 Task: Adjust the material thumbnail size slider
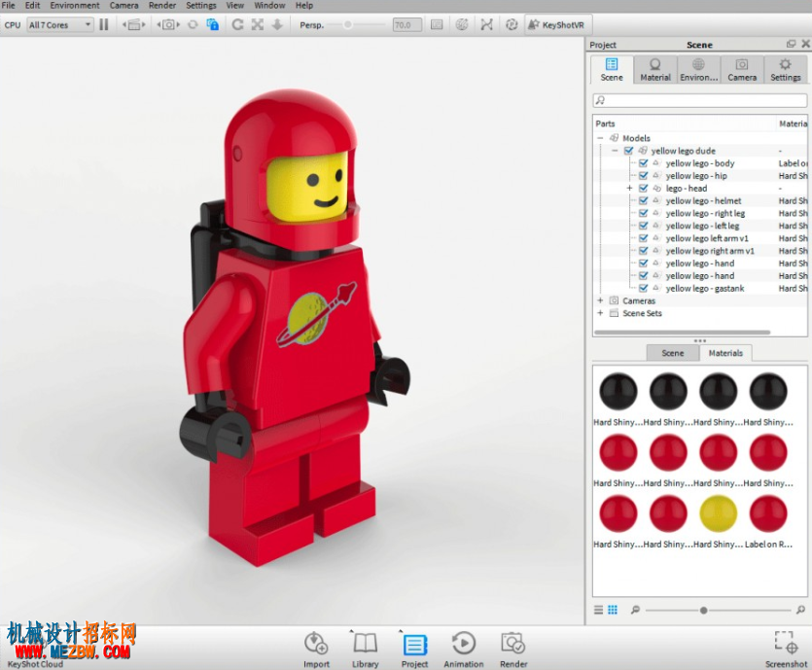(x=703, y=610)
